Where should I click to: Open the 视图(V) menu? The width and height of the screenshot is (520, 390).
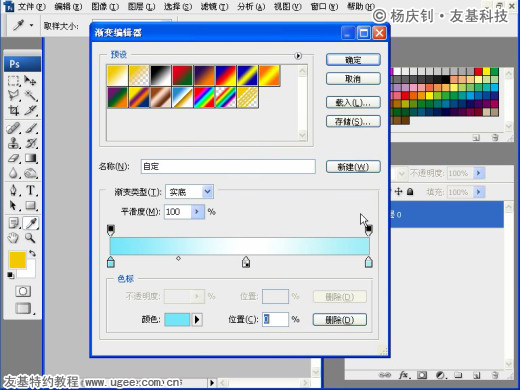pyautogui.click(x=287, y=6)
